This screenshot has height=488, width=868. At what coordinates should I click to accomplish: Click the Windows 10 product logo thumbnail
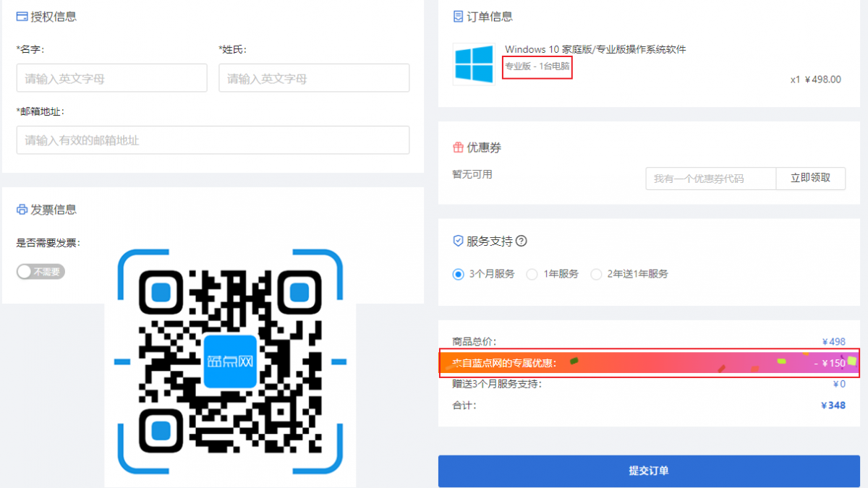tap(474, 64)
